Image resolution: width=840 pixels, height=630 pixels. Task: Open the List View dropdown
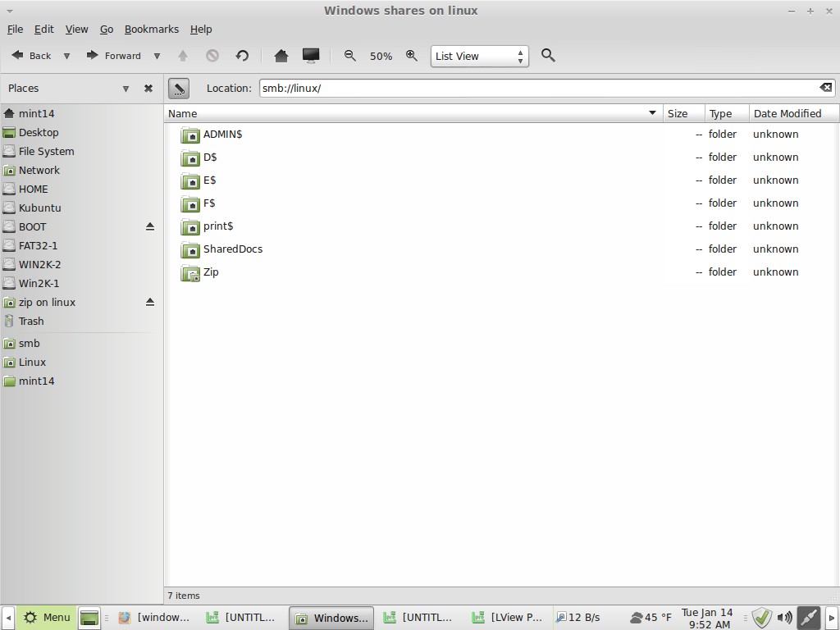479,56
